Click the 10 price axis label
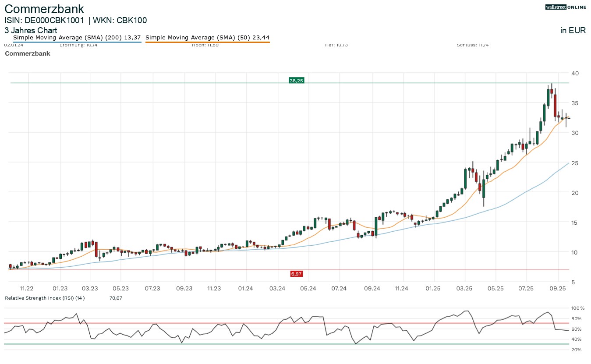Image resolution: width=591 pixels, height=364 pixels. [575, 252]
